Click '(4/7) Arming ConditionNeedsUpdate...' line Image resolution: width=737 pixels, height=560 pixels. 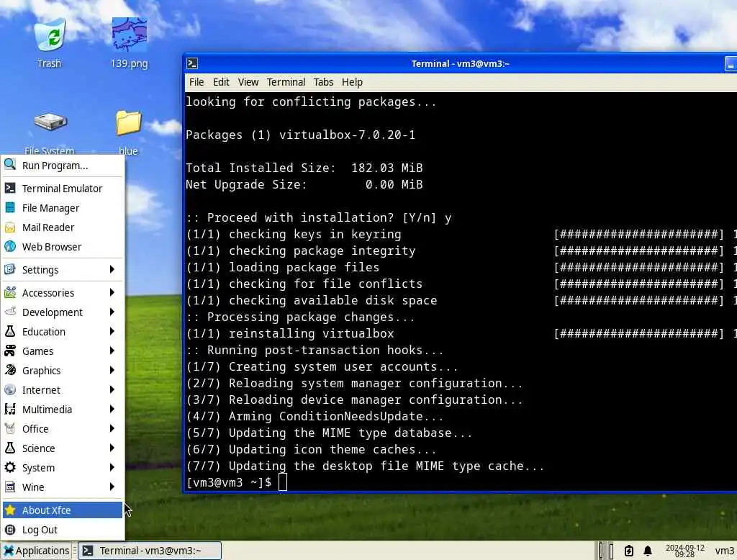(x=315, y=417)
